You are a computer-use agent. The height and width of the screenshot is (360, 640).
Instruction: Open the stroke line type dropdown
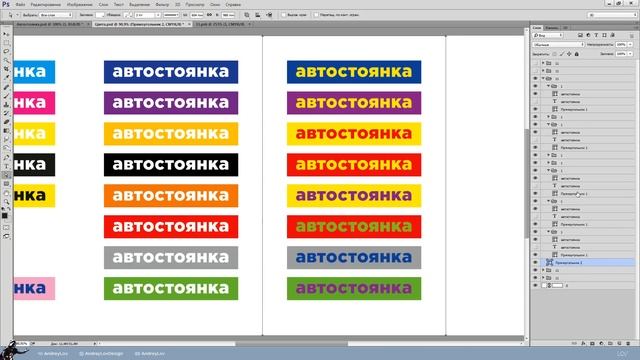171,15
